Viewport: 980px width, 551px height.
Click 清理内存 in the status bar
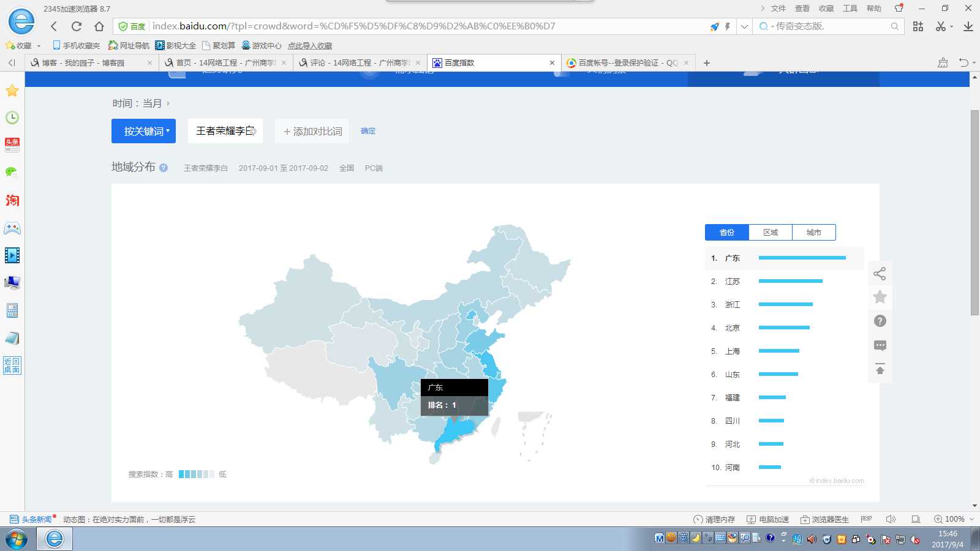[714, 519]
